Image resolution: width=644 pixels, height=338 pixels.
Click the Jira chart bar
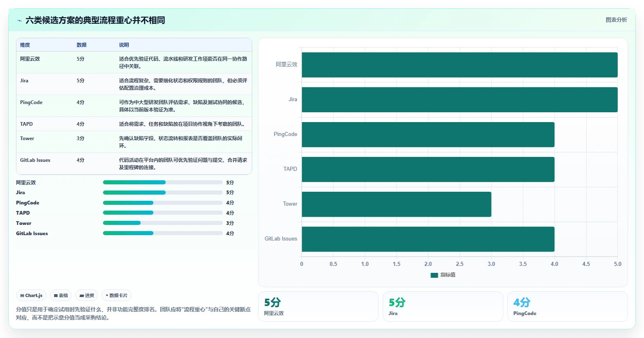(x=459, y=100)
